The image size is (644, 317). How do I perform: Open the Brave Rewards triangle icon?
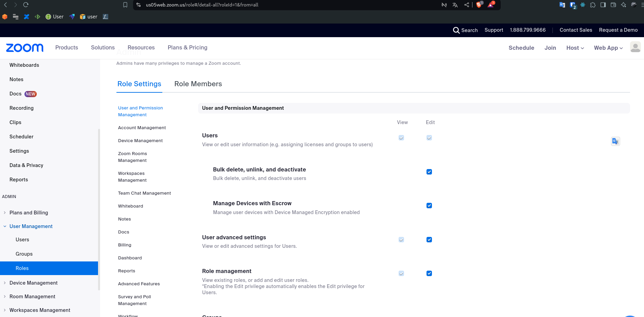[491, 5]
